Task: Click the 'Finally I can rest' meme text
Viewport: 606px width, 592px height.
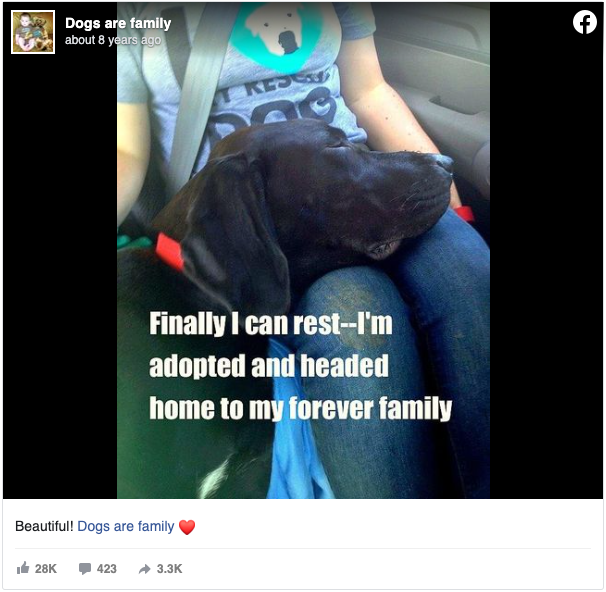Action: point(271,323)
